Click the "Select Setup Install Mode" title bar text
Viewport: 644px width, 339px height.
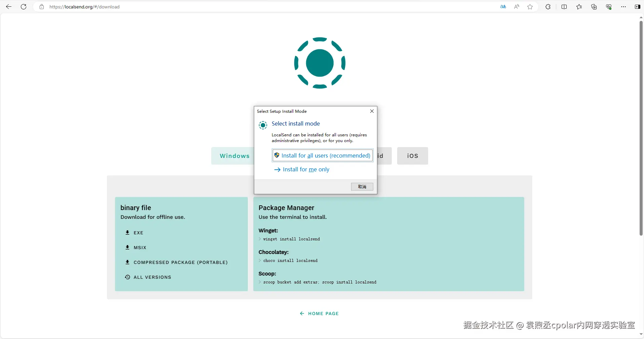pos(282,111)
